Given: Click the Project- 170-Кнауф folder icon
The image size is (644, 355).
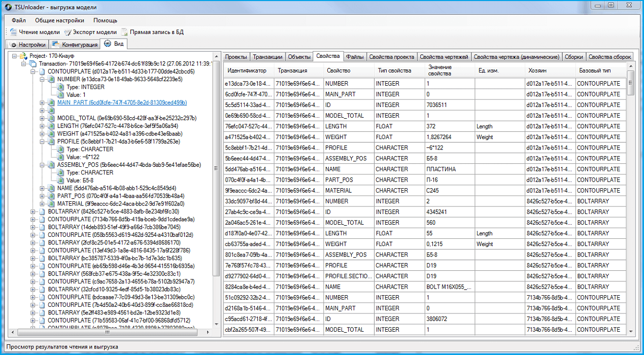Looking at the screenshot, I should [23, 56].
